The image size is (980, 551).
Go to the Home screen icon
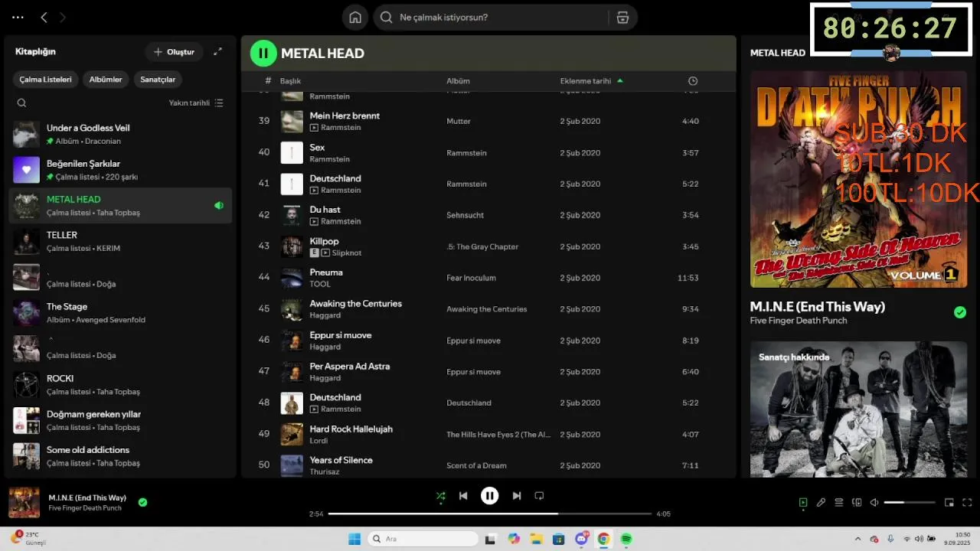355,17
